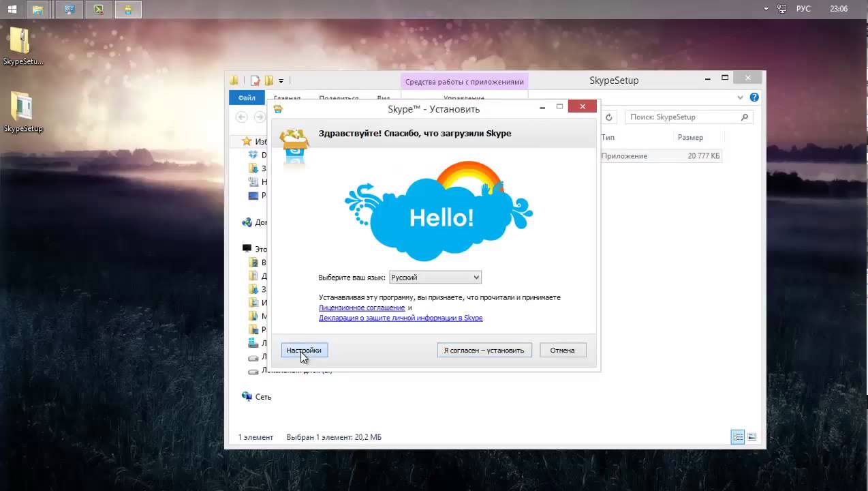This screenshot has height=491, width=868.
Task: Click Я согласен – установить button
Action: [x=484, y=350]
